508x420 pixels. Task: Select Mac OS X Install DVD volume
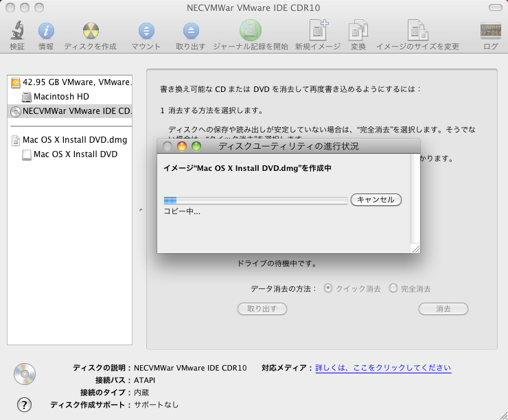click(x=69, y=154)
